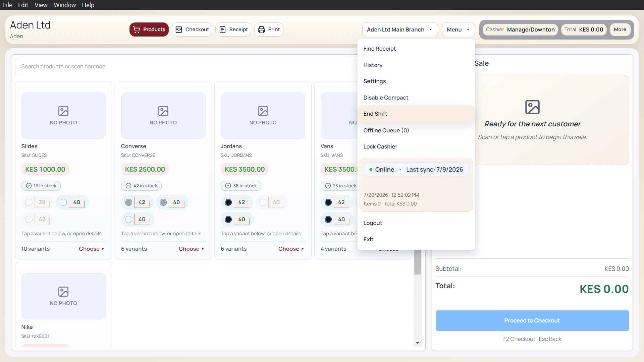Image resolution: width=644 pixels, height=362 pixels.
Task: Click the stock check icon next to 13 in stock
Action: pyautogui.click(x=29, y=186)
